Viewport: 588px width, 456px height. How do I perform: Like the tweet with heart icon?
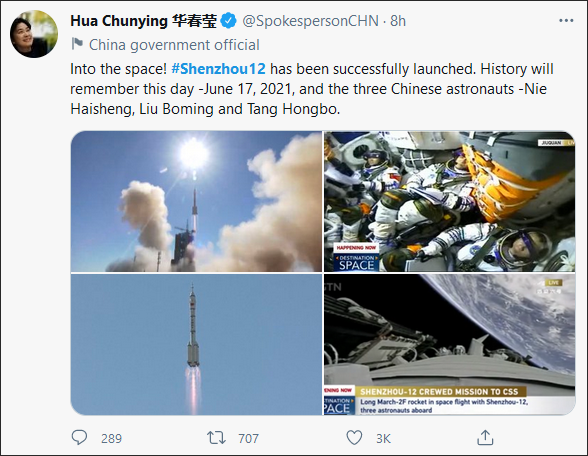(x=354, y=438)
